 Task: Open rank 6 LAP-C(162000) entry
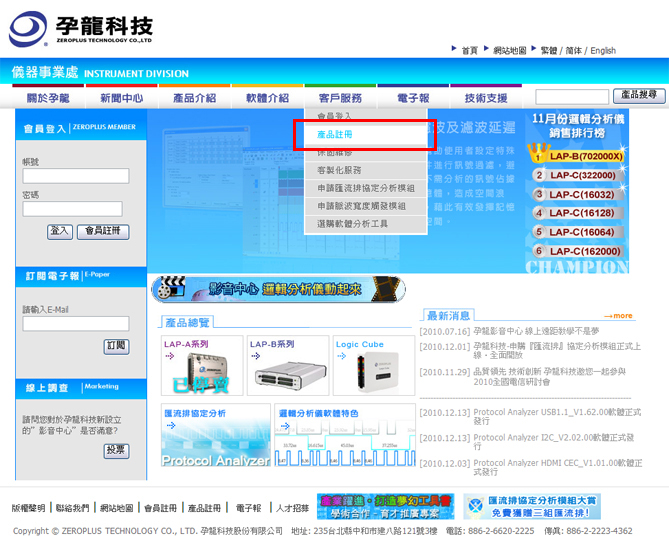point(579,251)
